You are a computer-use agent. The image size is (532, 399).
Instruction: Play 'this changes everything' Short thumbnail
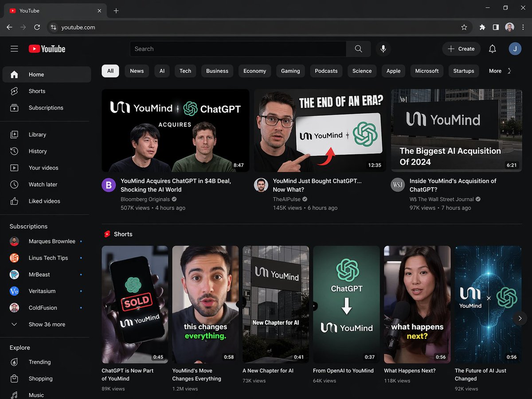[205, 305]
